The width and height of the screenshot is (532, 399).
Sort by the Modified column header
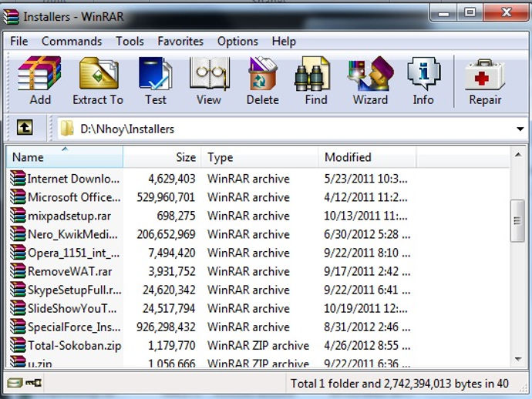367,157
